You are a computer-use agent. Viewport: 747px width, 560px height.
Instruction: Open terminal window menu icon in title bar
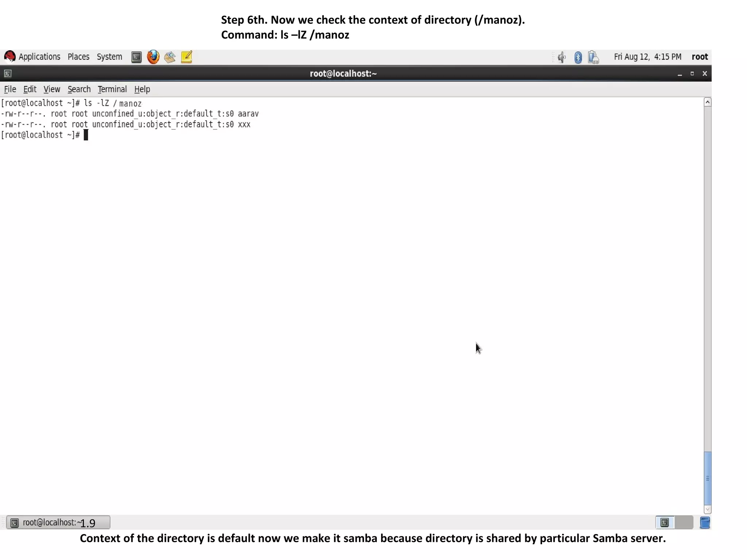pyautogui.click(x=8, y=74)
